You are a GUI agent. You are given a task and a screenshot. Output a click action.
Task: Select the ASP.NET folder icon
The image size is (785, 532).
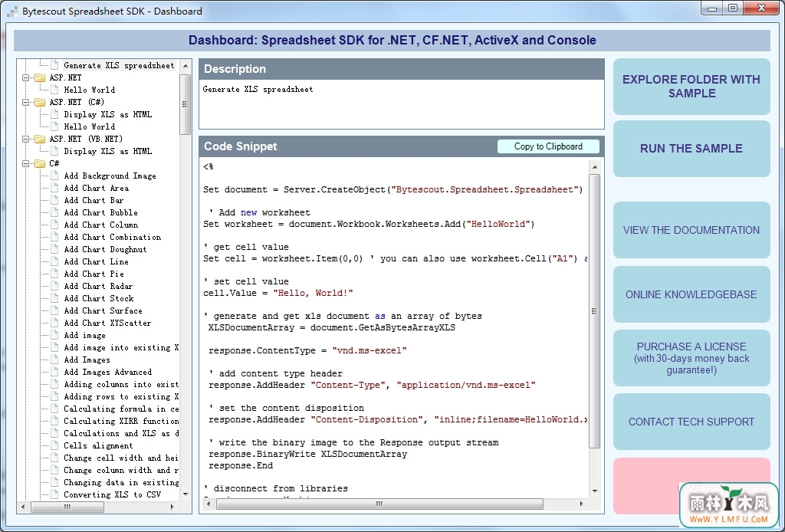pyautogui.click(x=40, y=77)
